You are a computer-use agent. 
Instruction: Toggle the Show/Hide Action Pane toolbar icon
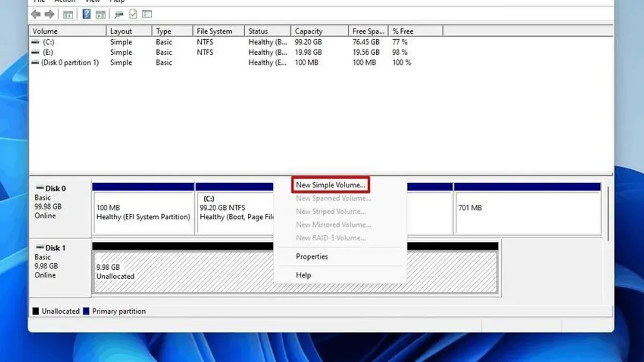tap(100, 14)
